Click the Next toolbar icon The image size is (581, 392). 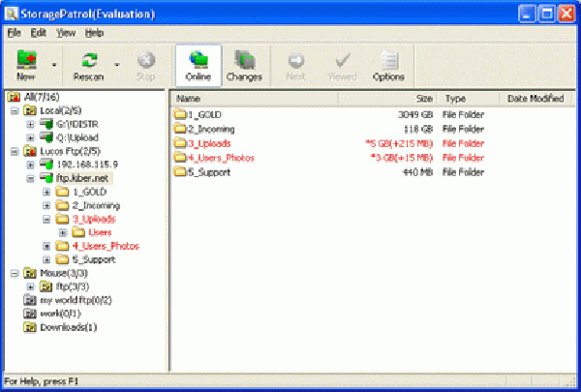coord(296,60)
